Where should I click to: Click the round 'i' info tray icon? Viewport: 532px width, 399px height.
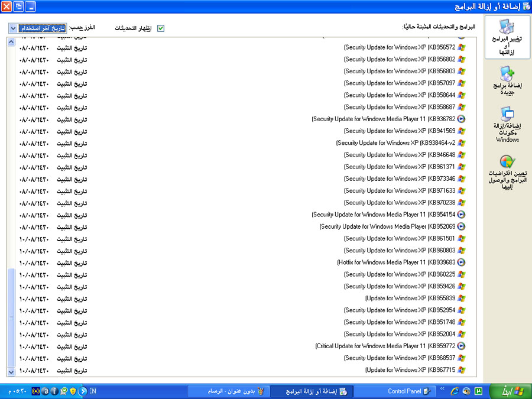pyautogui.click(x=54, y=391)
